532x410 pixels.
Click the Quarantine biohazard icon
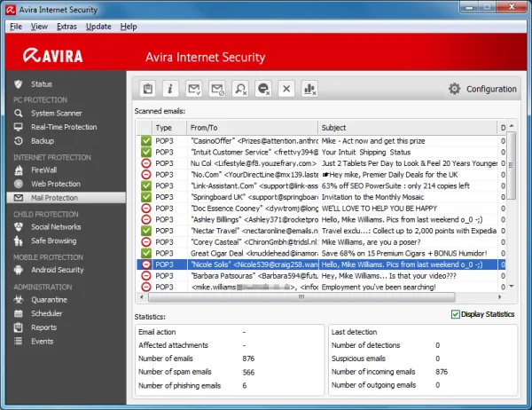click(19, 300)
